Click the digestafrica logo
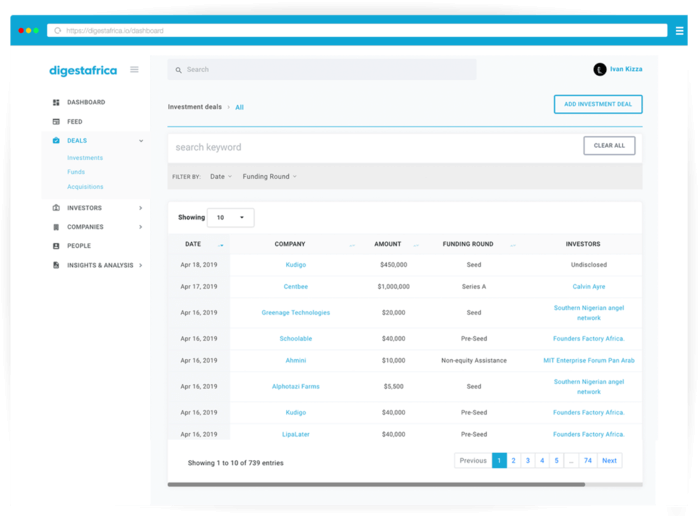This screenshot has height=516, width=700. 83,71
